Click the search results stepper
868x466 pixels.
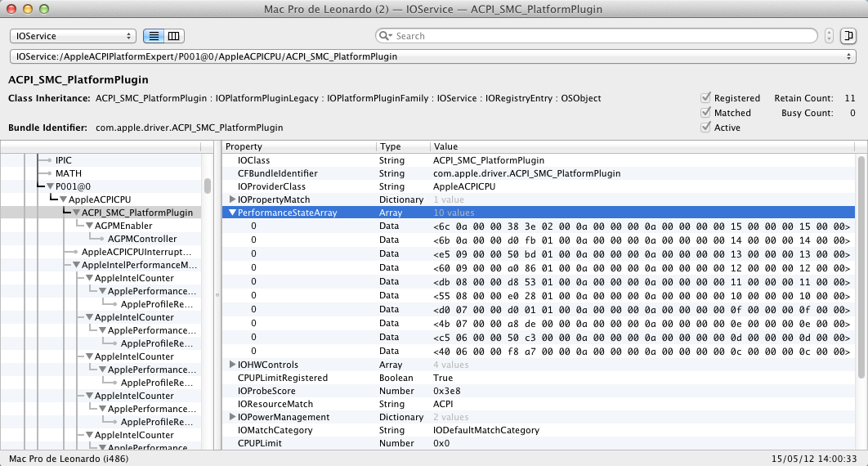[x=829, y=36]
